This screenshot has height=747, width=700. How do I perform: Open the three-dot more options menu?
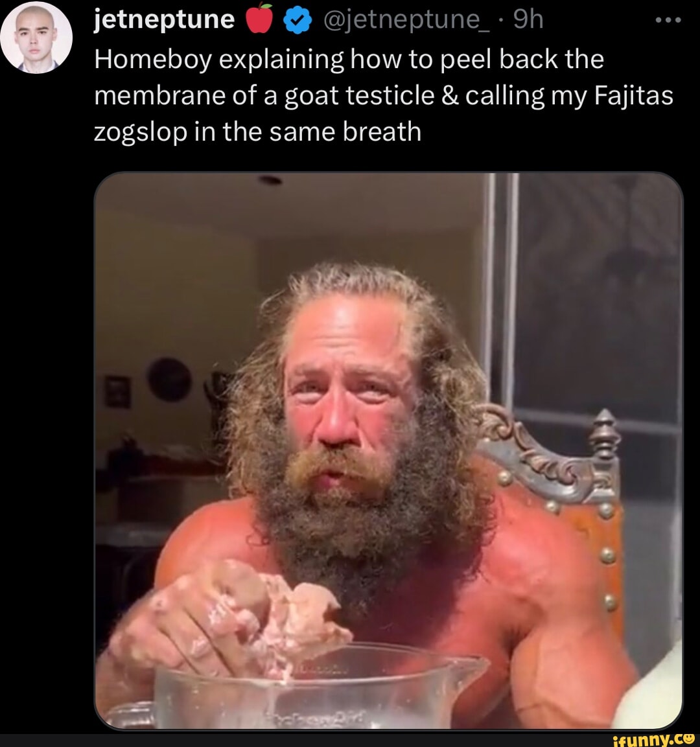(668, 21)
